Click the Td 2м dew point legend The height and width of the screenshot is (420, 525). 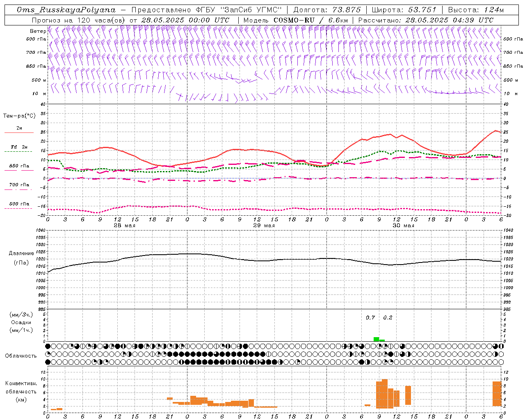coord(19,147)
